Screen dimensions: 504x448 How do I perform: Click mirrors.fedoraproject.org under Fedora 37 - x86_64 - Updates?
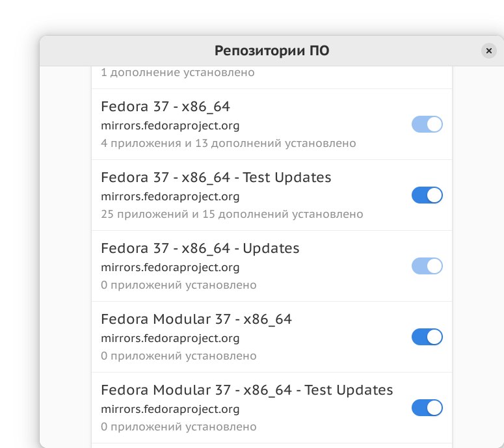pos(170,267)
